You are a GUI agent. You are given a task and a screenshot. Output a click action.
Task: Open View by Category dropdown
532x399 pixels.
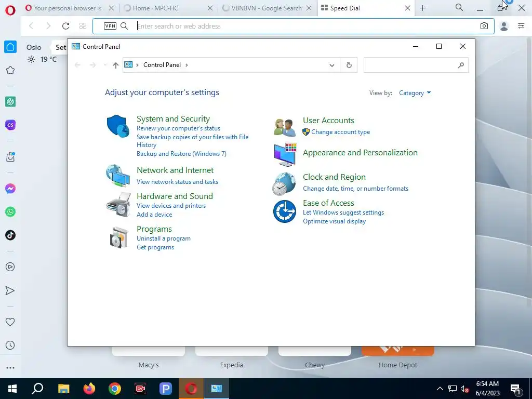pyautogui.click(x=415, y=93)
